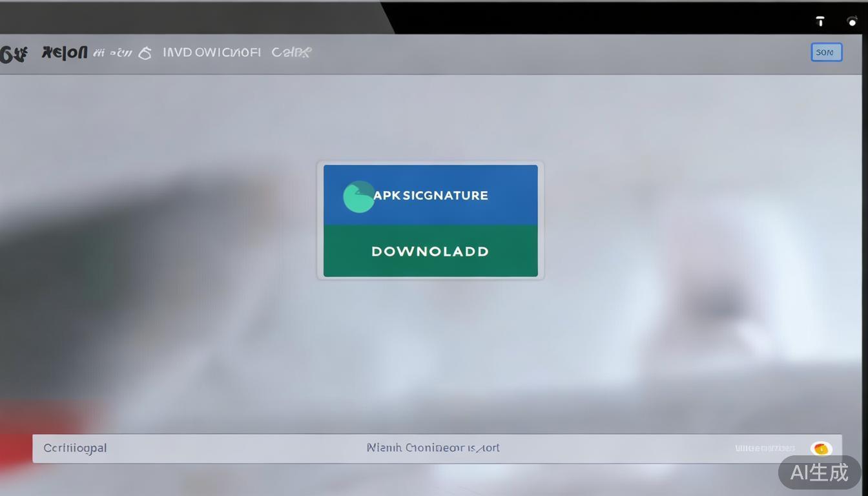Click the "AI生成" badge in the bottom-right corner
This screenshot has width=868, height=496.
tap(820, 472)
